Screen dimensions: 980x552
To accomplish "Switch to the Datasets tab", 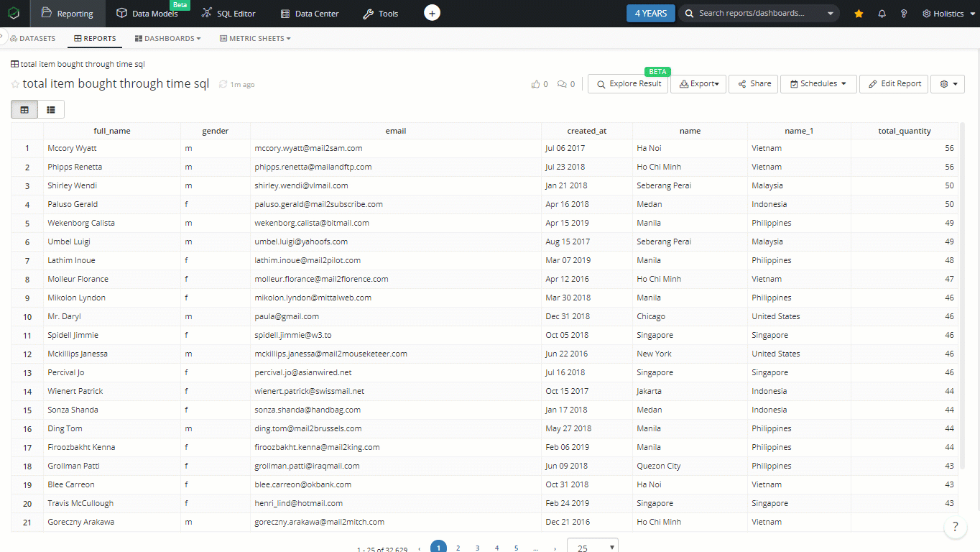I will [x=33, y=38].
